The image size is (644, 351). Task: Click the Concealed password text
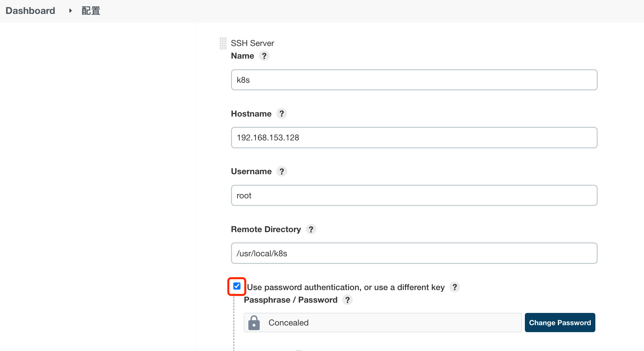click(x=288, y=323)
